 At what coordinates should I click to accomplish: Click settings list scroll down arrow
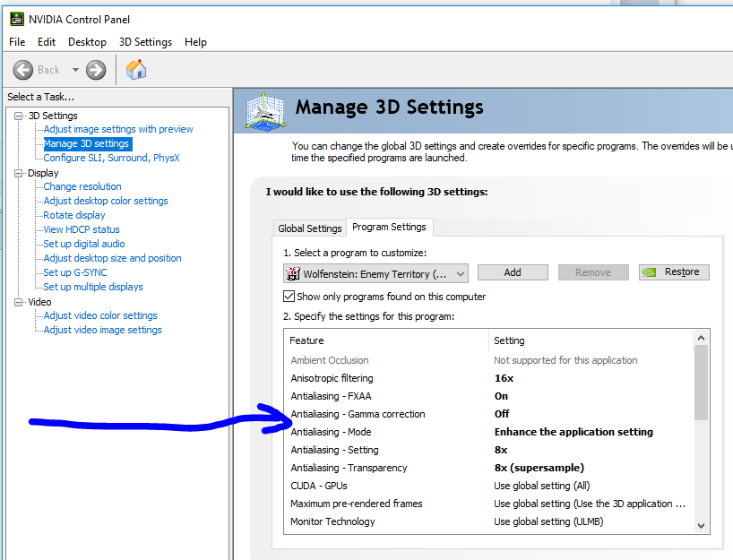[x=701, y=525]
